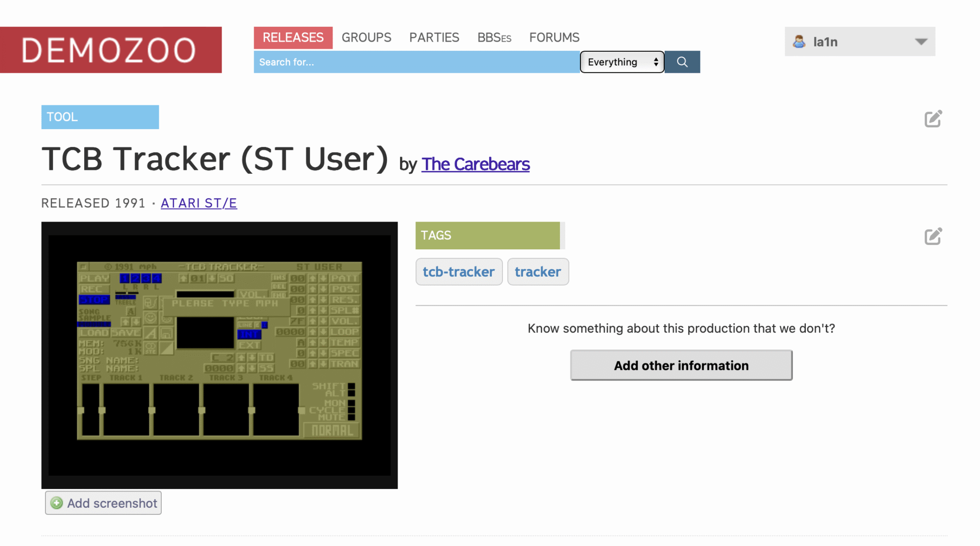
Task: Follow The Carebears group link
Action: point(475,164)
